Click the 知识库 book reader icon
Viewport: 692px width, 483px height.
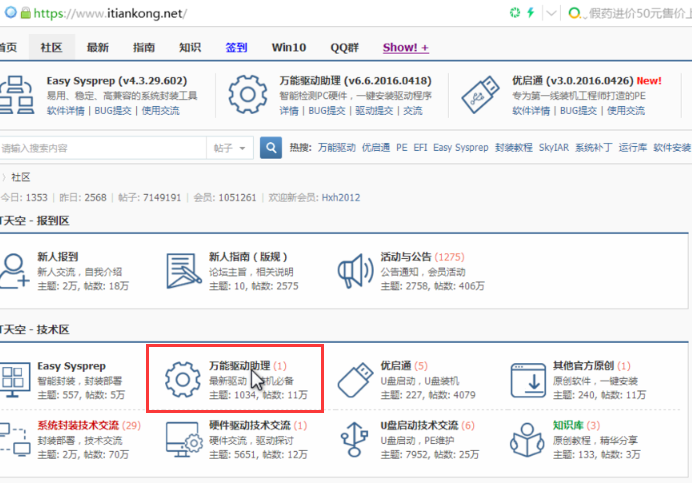point(528,439)
